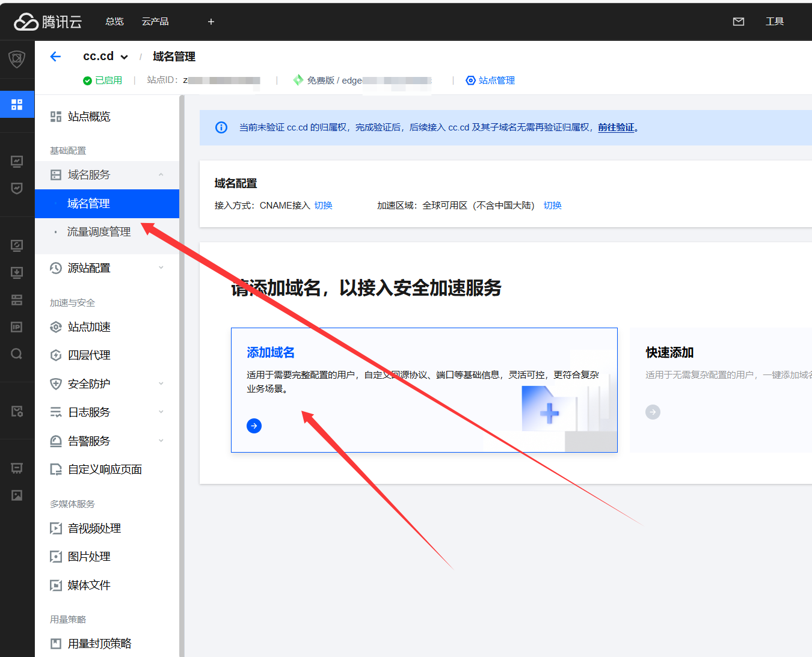Click the gray arrow in 快速添加 card

coord(653,412)
